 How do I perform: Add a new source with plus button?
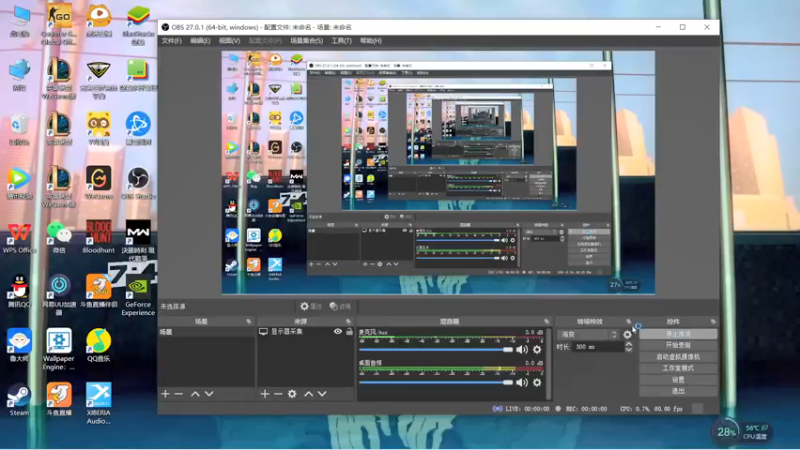click(265, 394)
